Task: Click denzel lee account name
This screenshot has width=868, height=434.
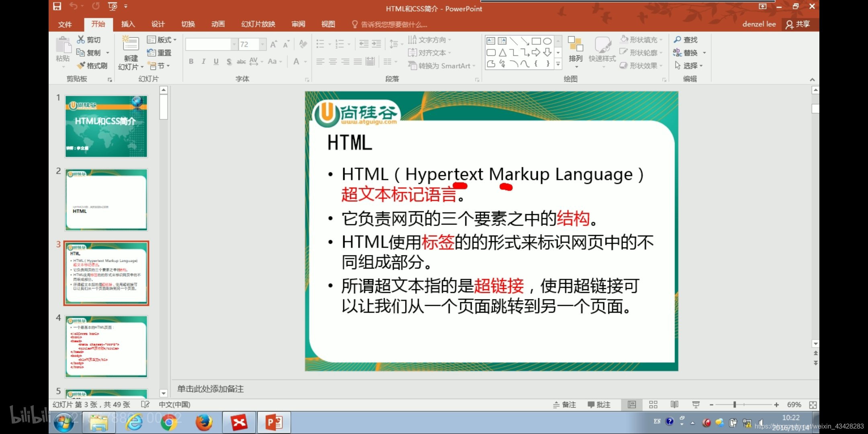Action: tap(759, 24)
